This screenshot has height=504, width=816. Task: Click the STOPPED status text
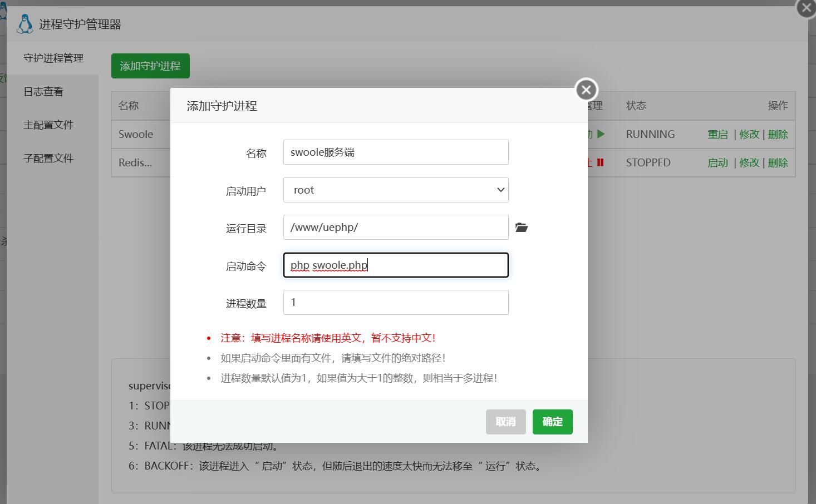click(x=648, y=162)
